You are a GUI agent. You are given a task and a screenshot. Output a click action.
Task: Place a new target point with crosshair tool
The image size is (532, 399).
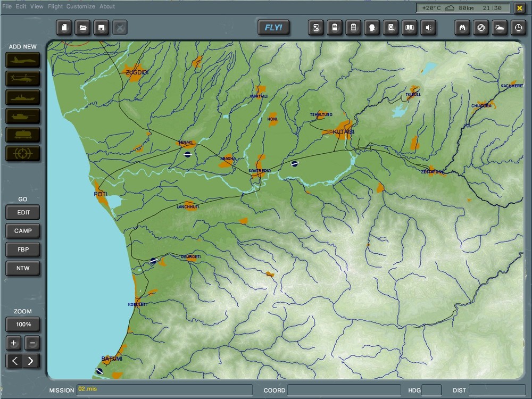[22, 153]
